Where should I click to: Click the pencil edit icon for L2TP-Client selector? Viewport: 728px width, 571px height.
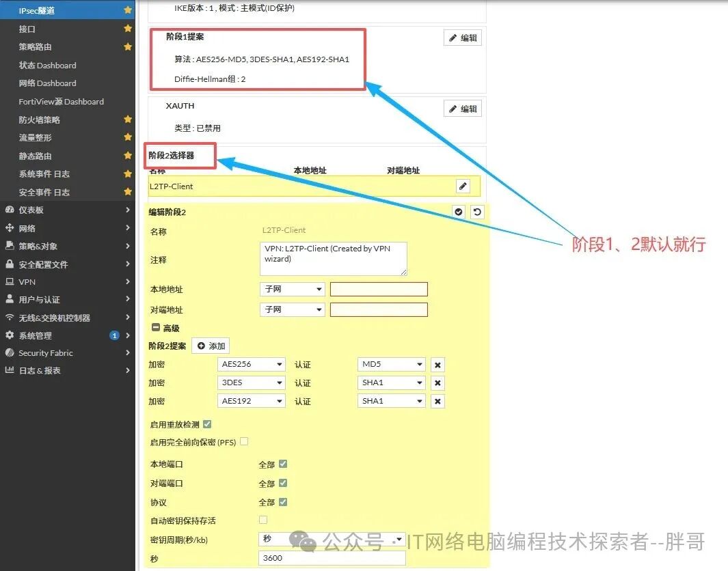[x=463, y=185]
